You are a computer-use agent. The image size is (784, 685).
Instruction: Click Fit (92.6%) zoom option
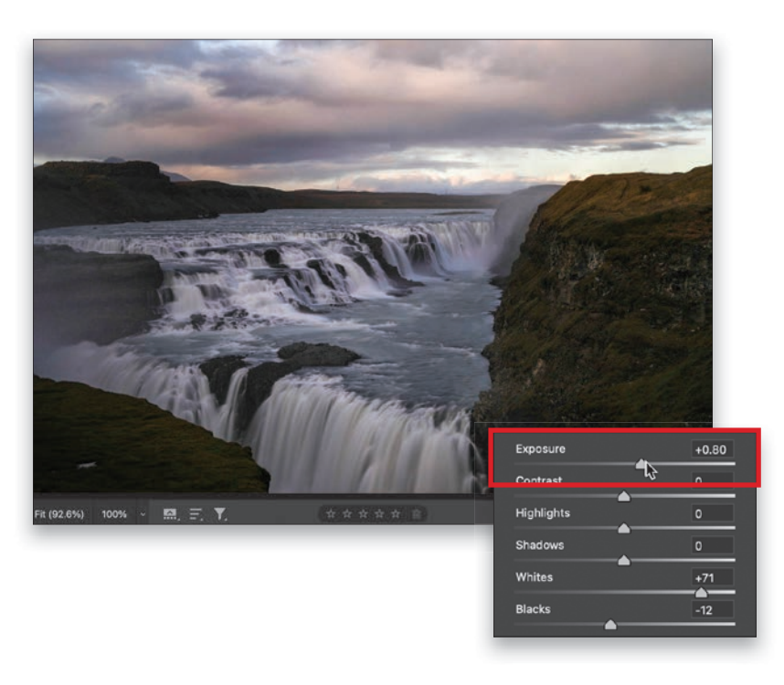(x=58, y=514)
